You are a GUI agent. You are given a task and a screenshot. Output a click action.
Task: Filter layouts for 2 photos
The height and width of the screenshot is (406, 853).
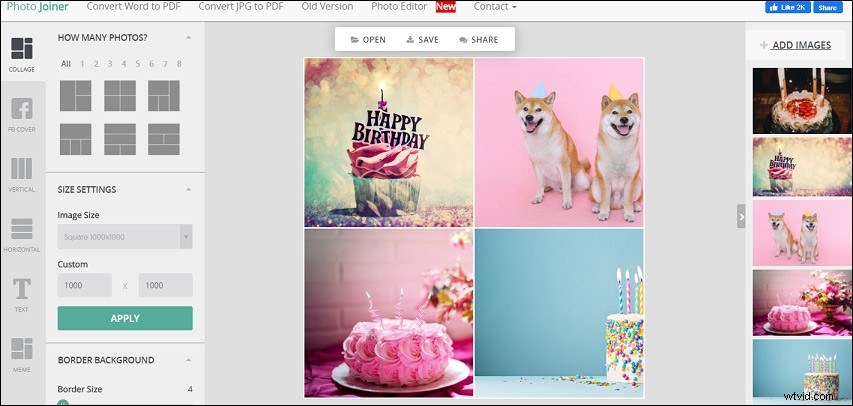[96, 64]
